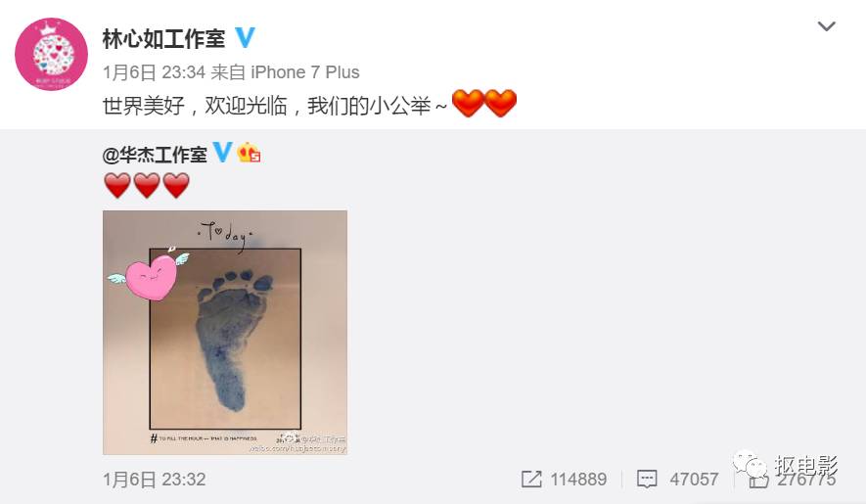Image resolution: width=866 pixels, height=504 pixels.
Task: Toggle the like thumbs-up icon
Action: point(758,480)
